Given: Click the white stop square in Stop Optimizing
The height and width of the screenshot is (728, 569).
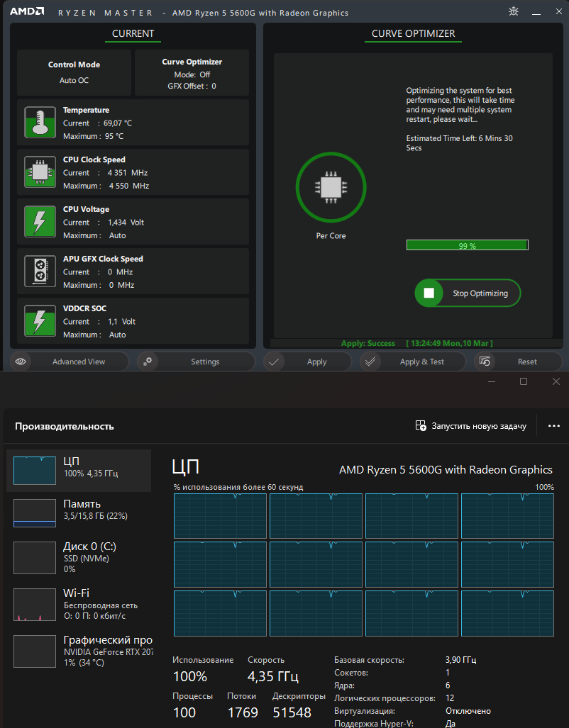Looking at the screenshot, I should pyautogui.click(x=429, y=293).
